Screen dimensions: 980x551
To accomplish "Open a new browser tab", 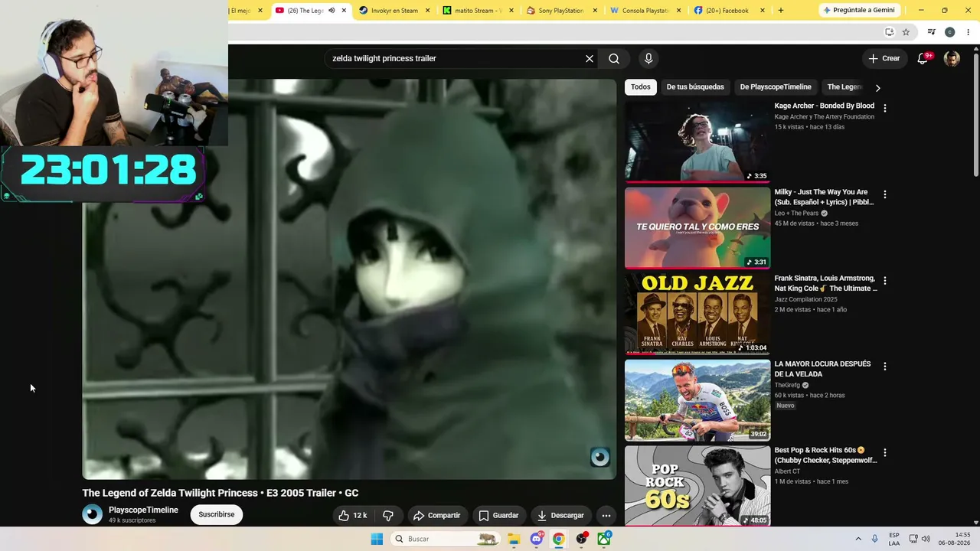I will pos(781,11).
